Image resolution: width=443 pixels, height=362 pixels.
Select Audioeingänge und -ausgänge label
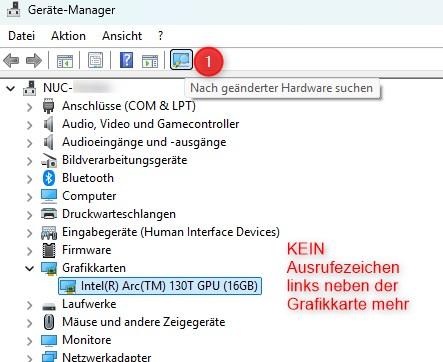[144, 142]
